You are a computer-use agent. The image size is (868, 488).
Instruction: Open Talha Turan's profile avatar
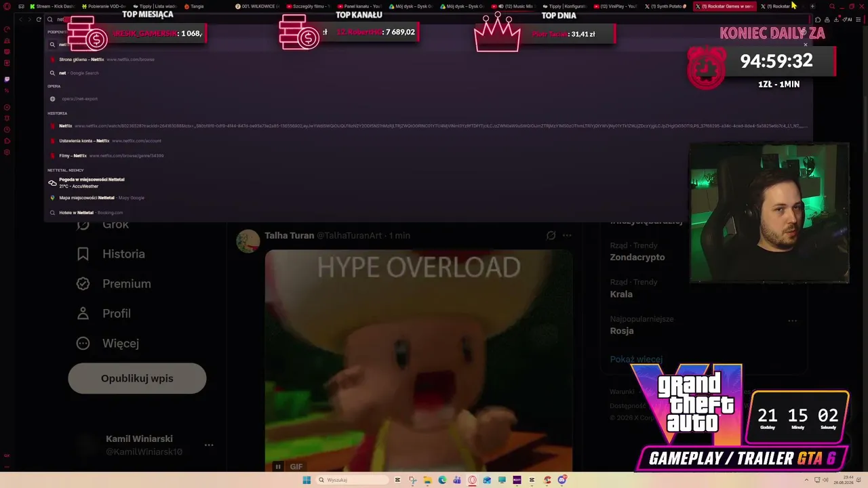click(x=248, y=241)
